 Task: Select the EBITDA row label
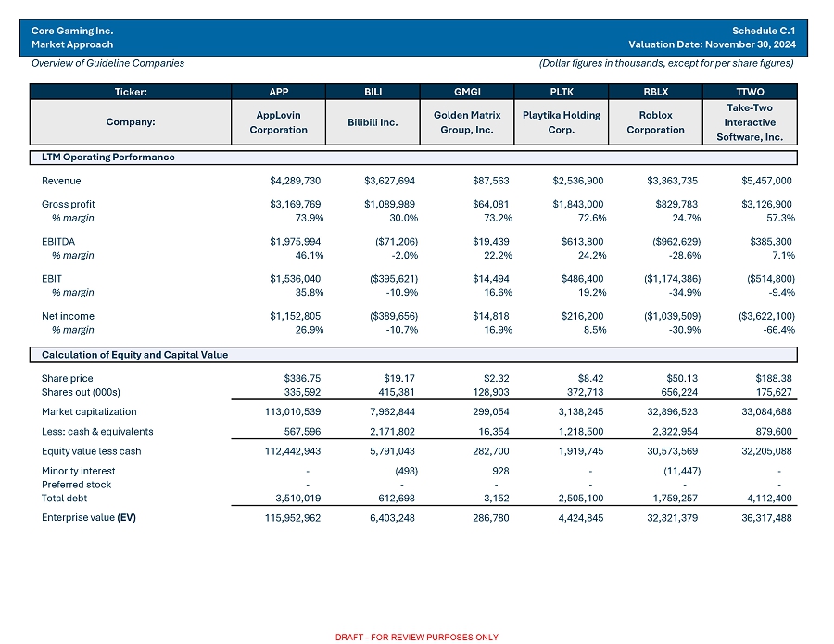tap(58, 242)
